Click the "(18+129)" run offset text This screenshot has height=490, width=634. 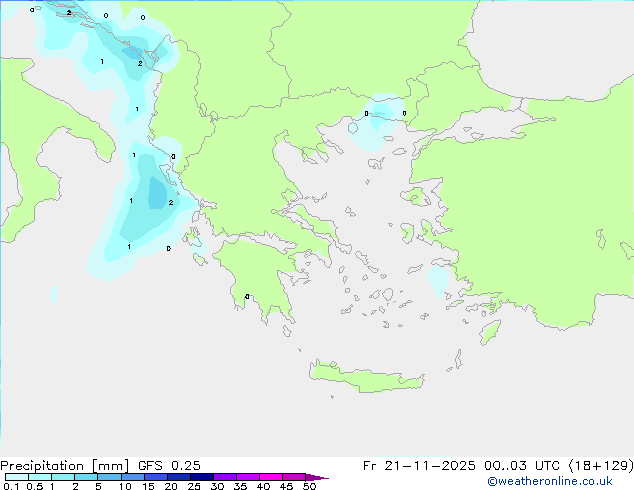tap(601, 466)
